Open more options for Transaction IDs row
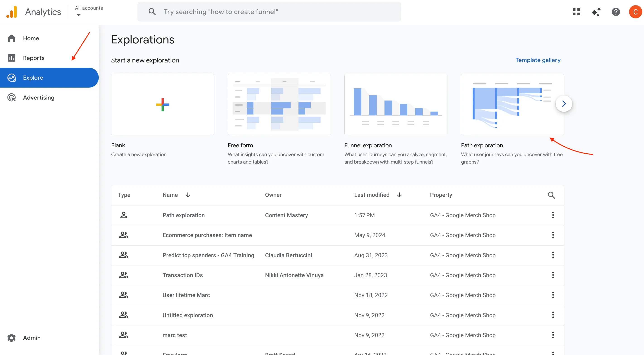 pyautogui.click(x=553, y=275)
